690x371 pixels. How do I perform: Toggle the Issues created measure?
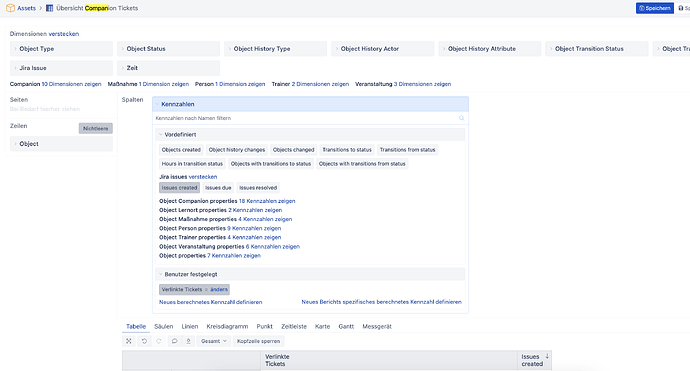(179, 187)
